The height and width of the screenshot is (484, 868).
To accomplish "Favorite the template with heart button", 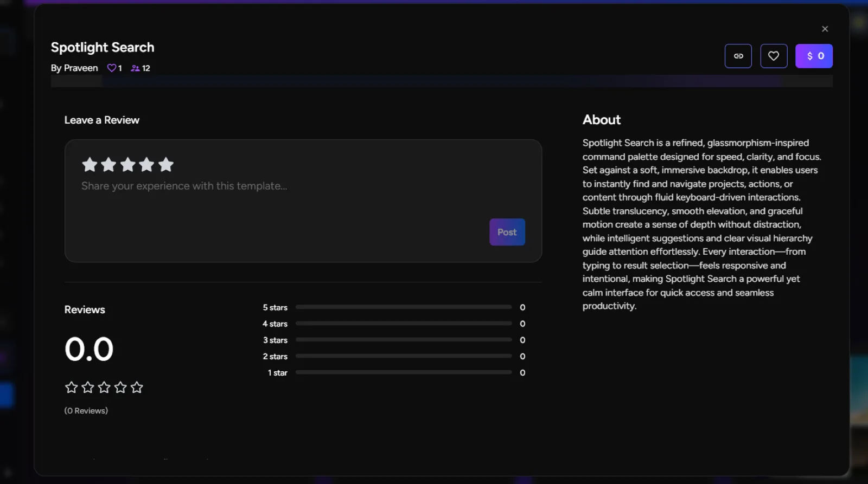I will click(x=774, y=56).
